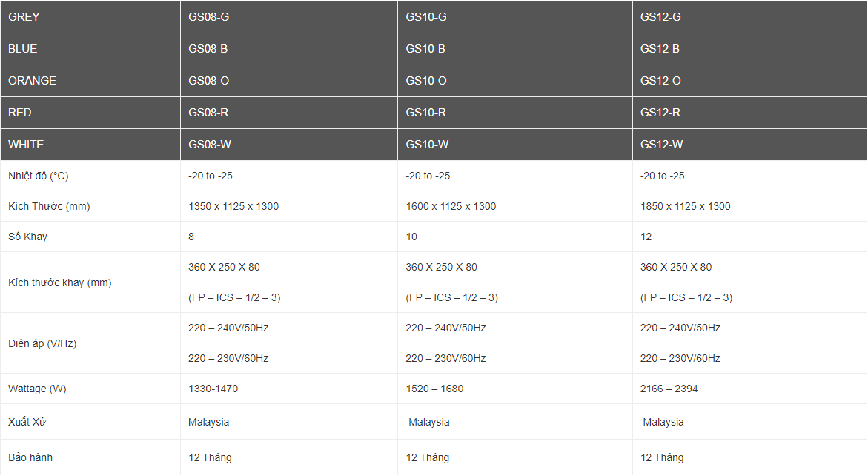Screen dimensions: 868x476
Task: Select the GS12-W model cell
Action: 661,145
